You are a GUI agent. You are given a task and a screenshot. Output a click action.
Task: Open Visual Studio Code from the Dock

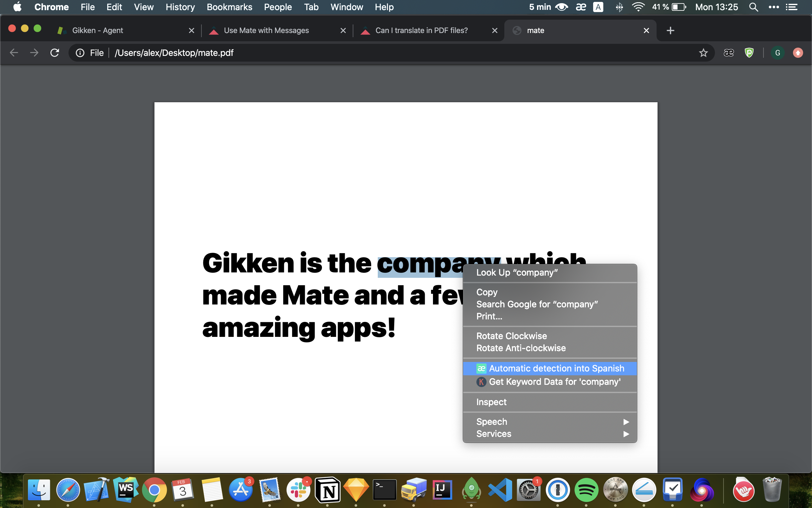(x=500, y=490)
